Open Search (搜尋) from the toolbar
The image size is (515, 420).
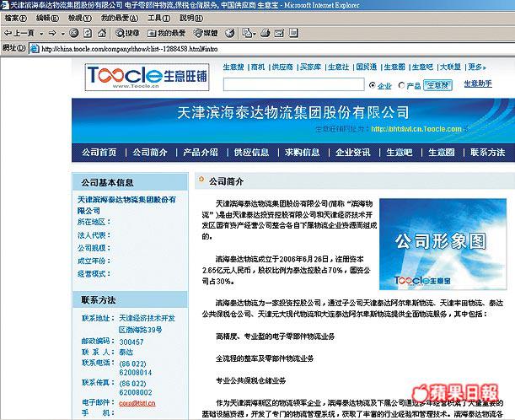[x=126, y=33]
